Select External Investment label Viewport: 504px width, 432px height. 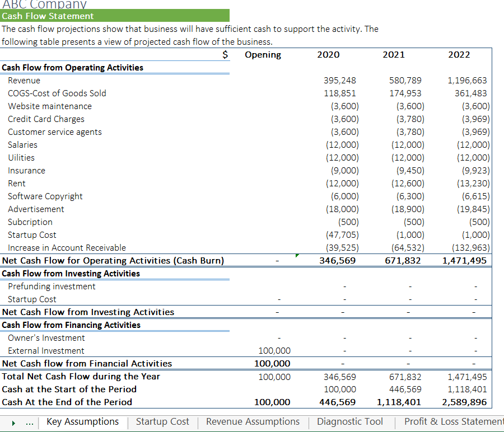pyautogui.click(x=46, y=351)
